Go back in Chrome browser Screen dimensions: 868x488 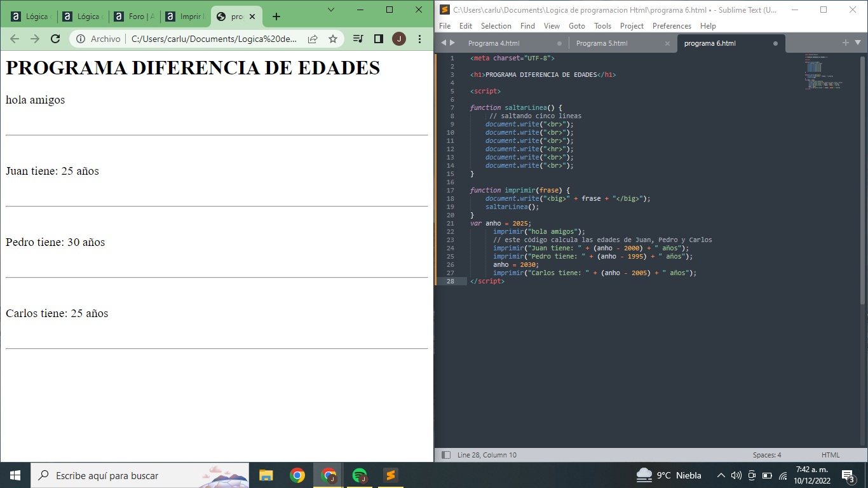click(15, 39)
